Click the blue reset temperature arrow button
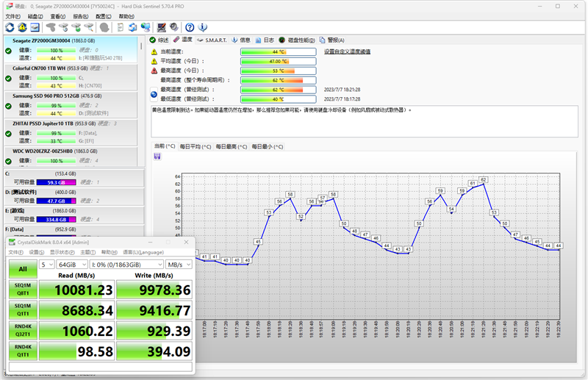 pos(154,95)
